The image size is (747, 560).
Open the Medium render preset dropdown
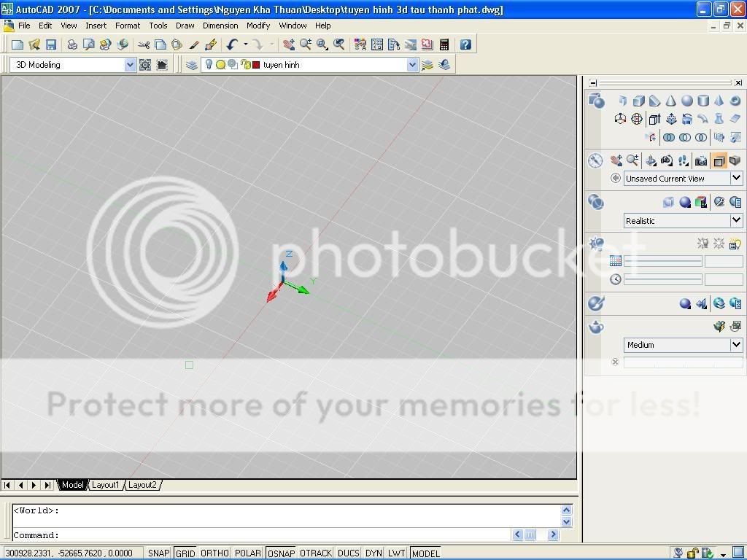coord(737,344)
